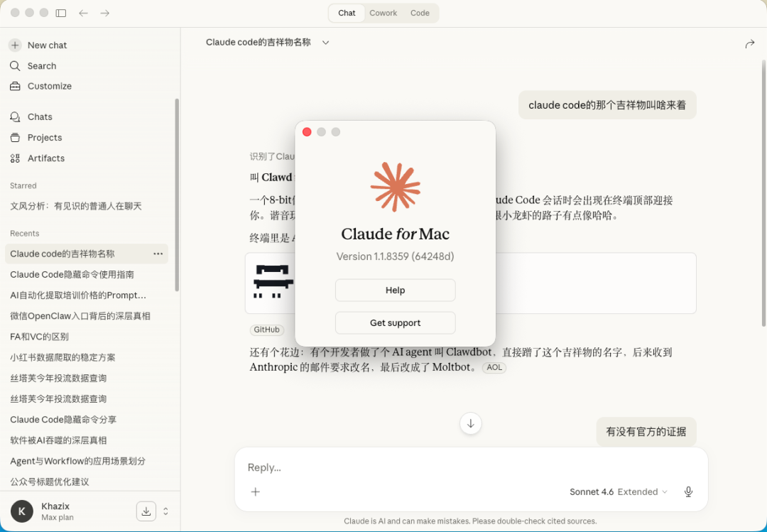Viewport: 767px width, 532px height.
Task: Switch to the Cowork tab
Action: [x=383, y=13]
